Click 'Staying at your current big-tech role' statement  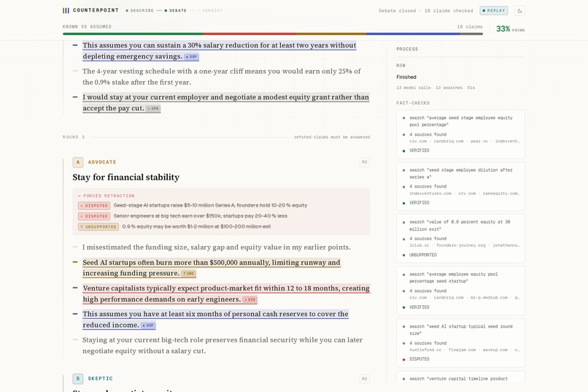pyautogui.click(x=223, y=345)
